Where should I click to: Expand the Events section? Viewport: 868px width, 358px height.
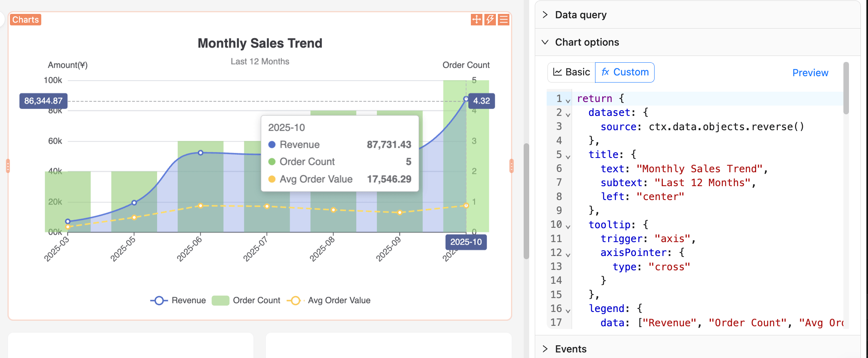[570, 349]
